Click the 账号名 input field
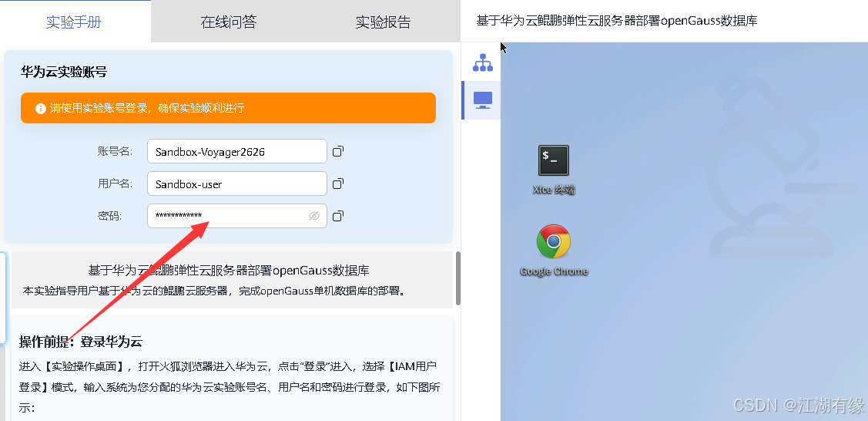Viewport: 868px width, 421px height. [237, 151]
